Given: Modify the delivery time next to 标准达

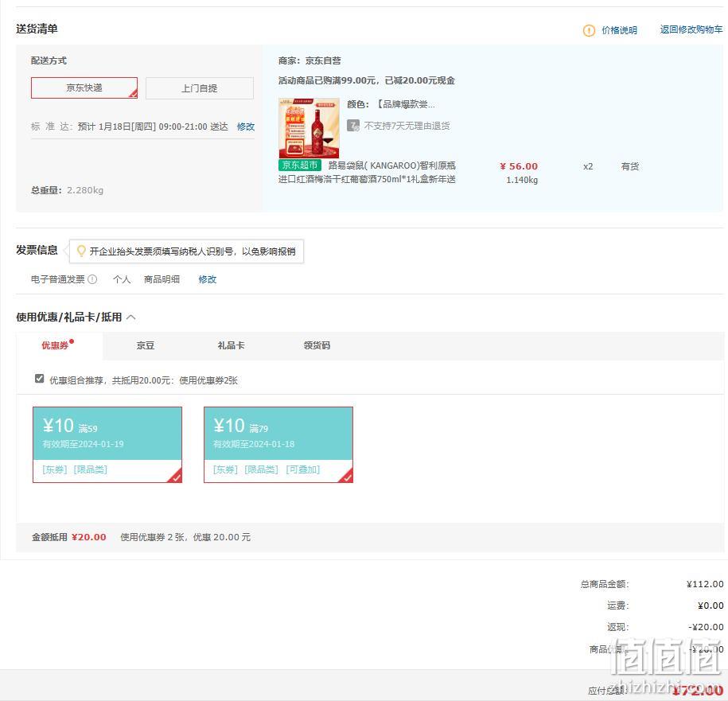Looking at the screenshot, I should pyautogui.click(x=246, y=127).
